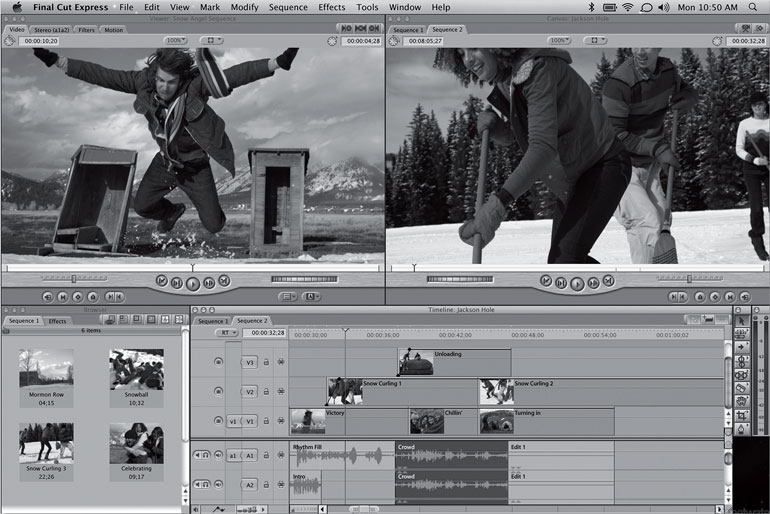Open the Effects tab in Browser
Viewport: 770px width, 514px height.
[x=57, y=321]
